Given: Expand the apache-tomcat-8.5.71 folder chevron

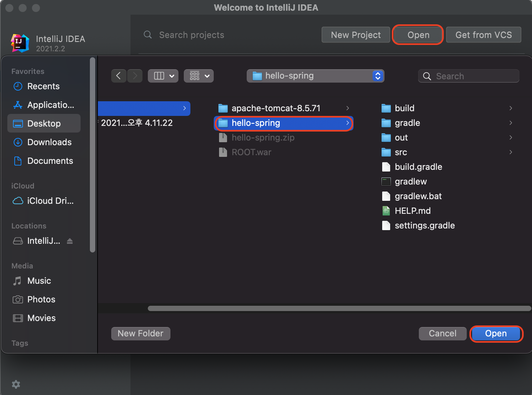Looking at the screenshot, I should pos(348,108).
